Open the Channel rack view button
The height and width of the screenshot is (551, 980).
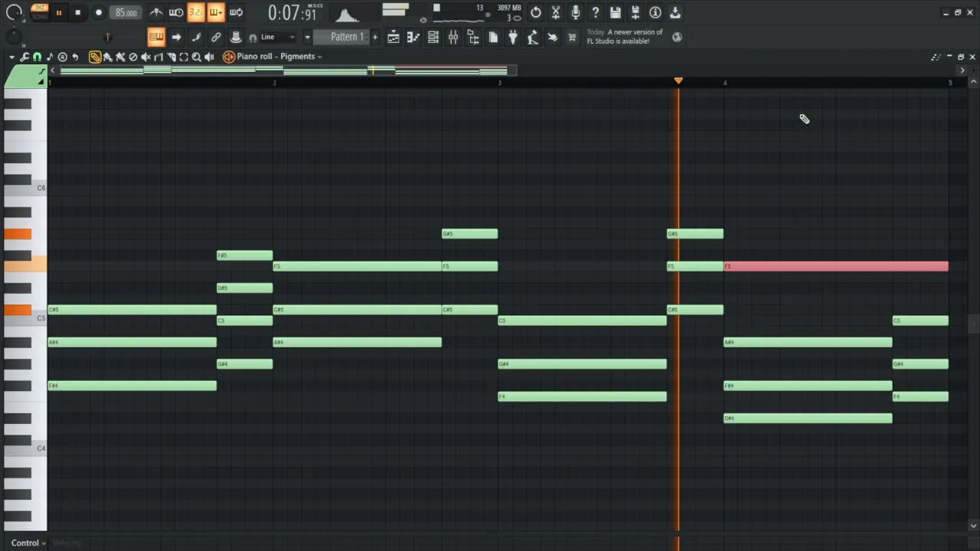(x=433, y=37)
